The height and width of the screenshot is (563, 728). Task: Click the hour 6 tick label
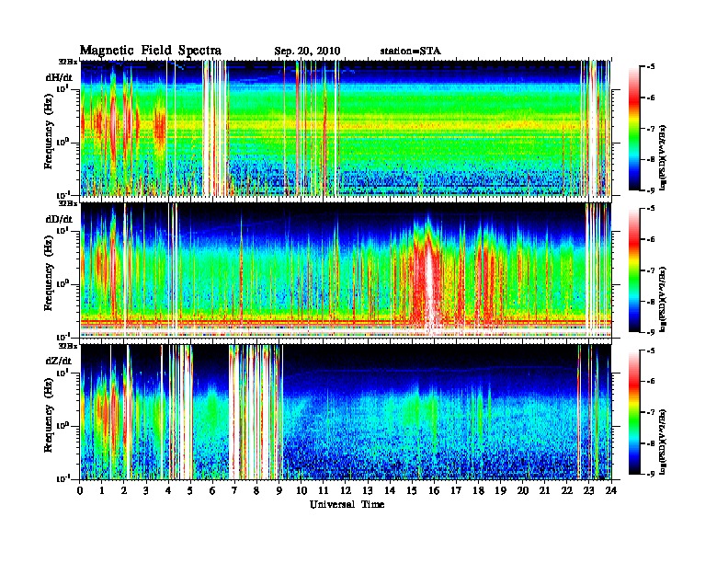pyautogui.click(x=212, y=490)
